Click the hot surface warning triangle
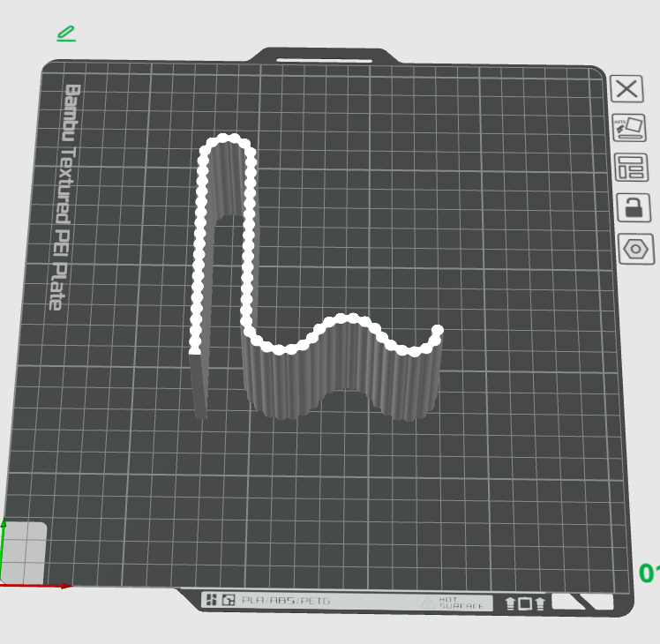The width and height of the screenshot is (660, 644). click(428, 603)
